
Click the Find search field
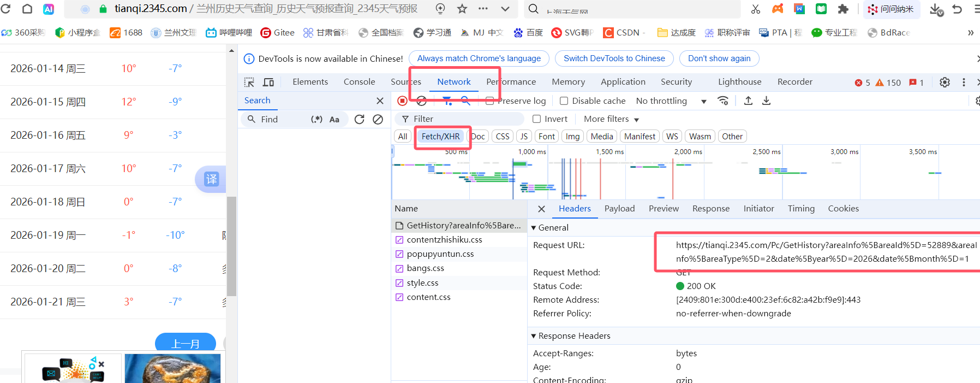tap(284, 119)
